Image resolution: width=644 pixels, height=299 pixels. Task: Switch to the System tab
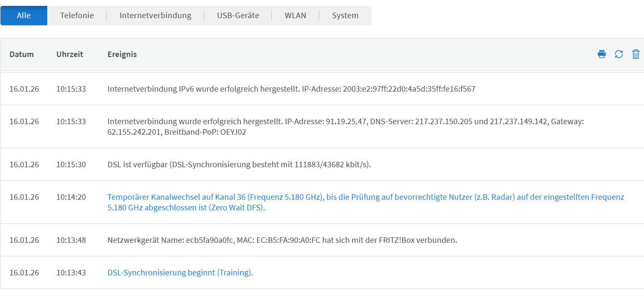click(x=345, y=16)
